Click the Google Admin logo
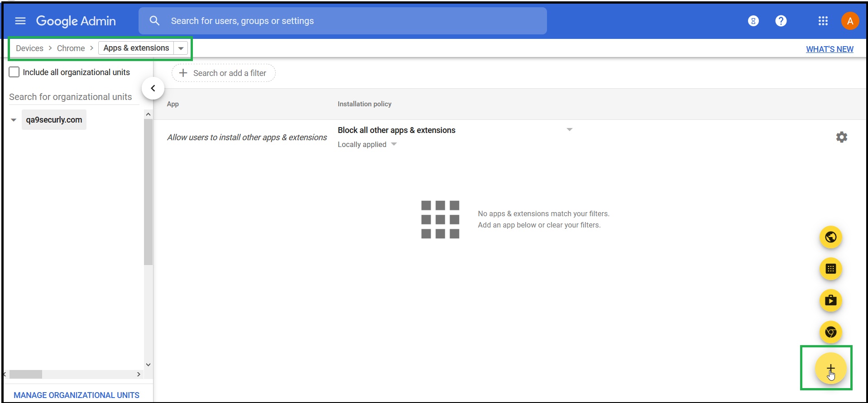 (76, 21)
